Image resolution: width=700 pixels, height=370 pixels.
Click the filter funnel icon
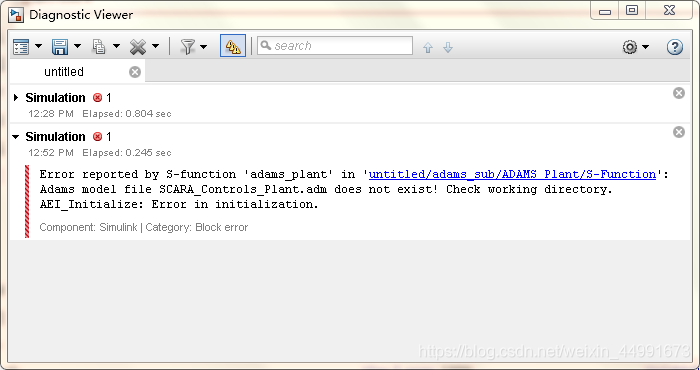pyautogui.click(x=188, y=46)
